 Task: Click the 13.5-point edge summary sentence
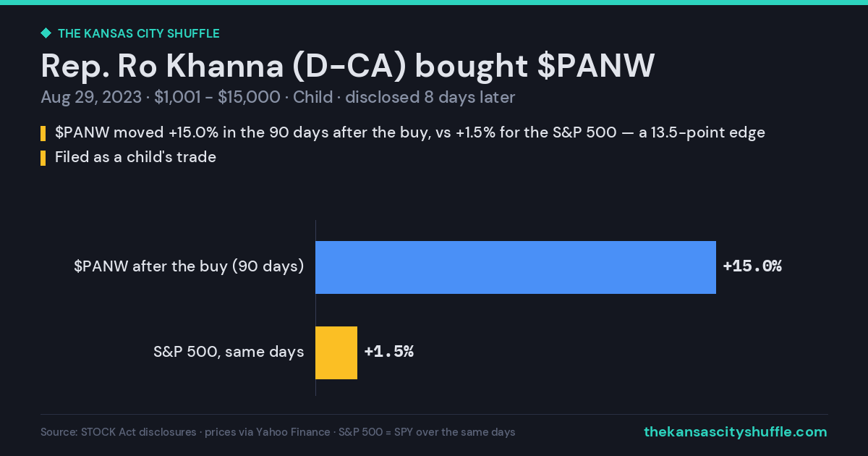click(410, 133)
